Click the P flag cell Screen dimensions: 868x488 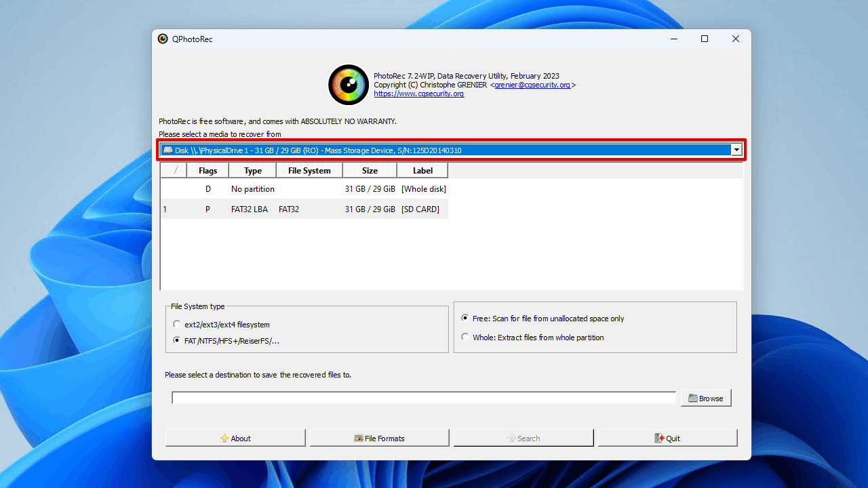208,209
